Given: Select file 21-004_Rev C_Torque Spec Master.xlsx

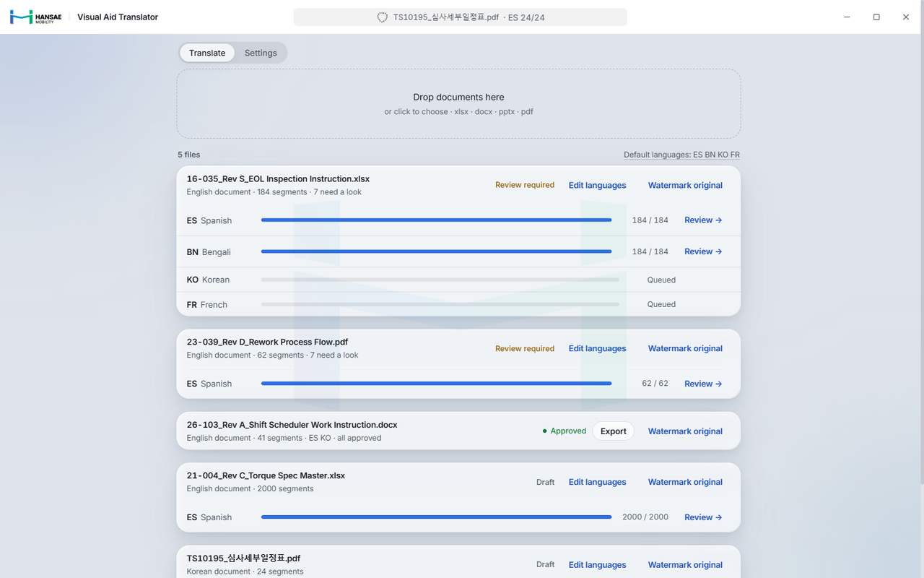Looking at the screenshot, I should click(x=266, y=476).
